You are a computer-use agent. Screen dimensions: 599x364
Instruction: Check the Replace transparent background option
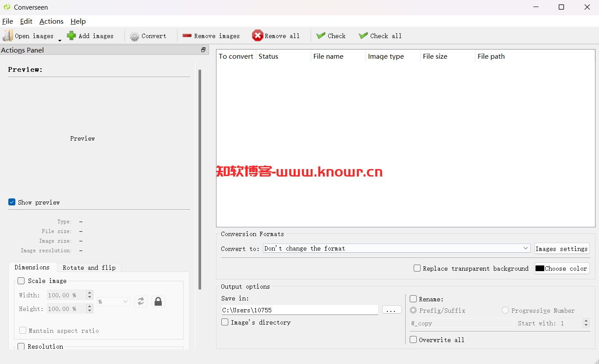[x=417, y=268]
